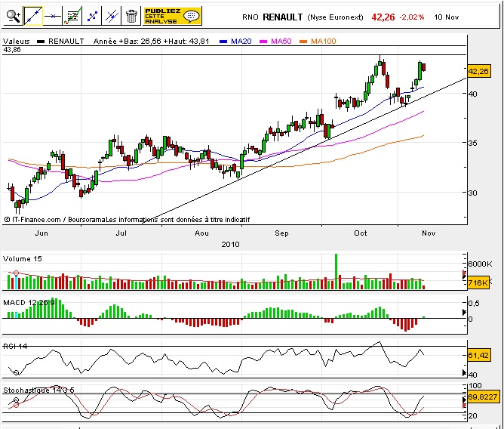Image resolution: width=504 pixels, height=429 pixels.
Task: Click the '6000K' volume axis value
Action: 480,264
